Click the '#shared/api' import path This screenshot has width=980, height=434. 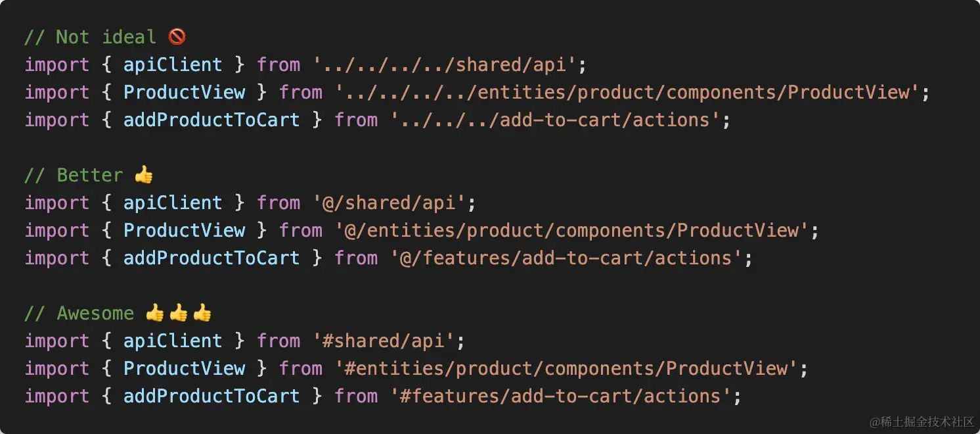tap(384, 341)
